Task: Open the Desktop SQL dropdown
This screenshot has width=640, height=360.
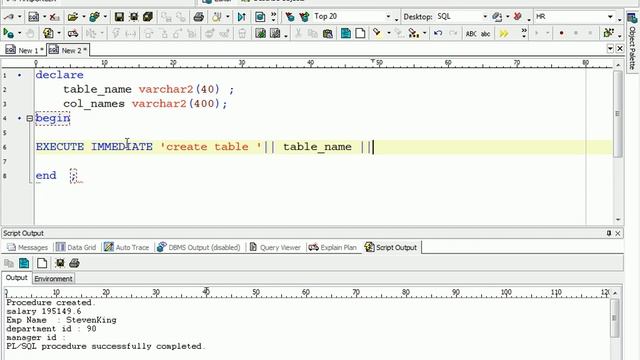Action: (x=485, y=17)
